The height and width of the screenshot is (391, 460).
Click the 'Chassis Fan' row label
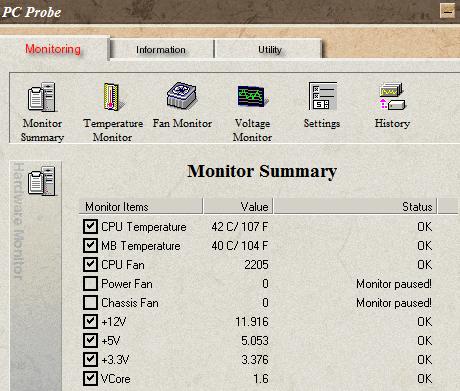coord(130,303)
